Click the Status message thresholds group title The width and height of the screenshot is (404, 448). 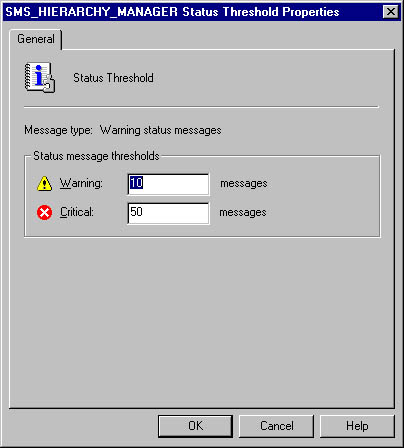[96, 156]
